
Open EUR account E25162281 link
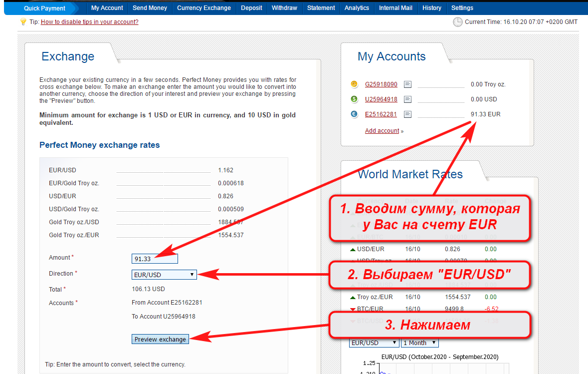tap(381, 114)
